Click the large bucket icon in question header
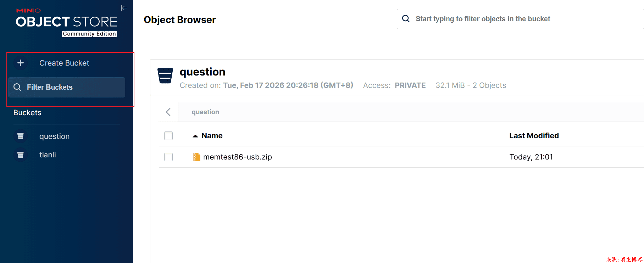 tap(165, 75)
